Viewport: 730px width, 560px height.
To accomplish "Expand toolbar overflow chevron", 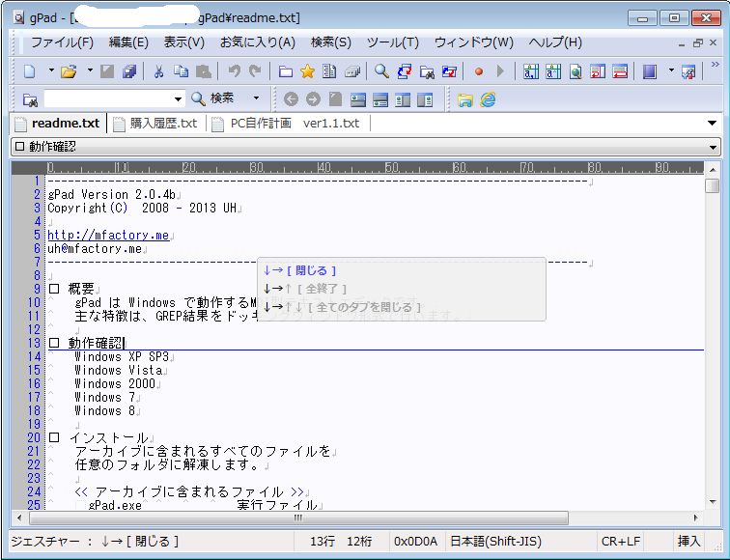I will pyautogui.click(x=716, y=65).
